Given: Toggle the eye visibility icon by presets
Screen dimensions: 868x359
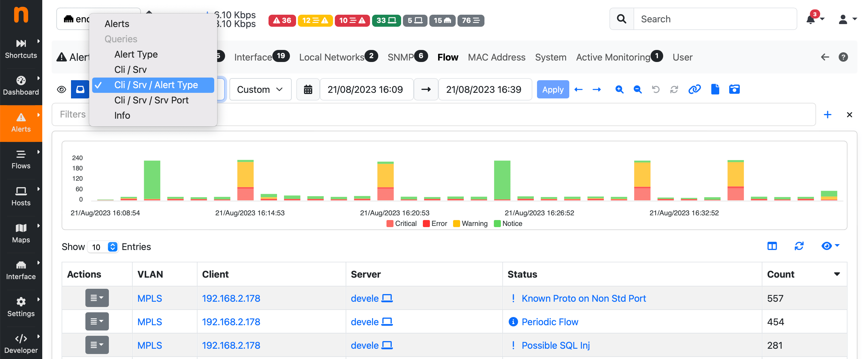Looking at the screenshot, I should click(x=61, y=89).
